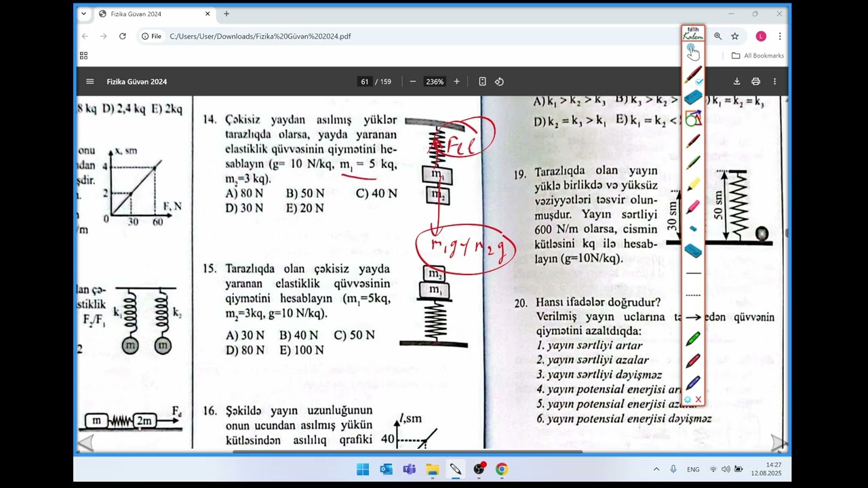Reload the browser page
Viewport: 868px width, 488px height.
click(122, 36)
